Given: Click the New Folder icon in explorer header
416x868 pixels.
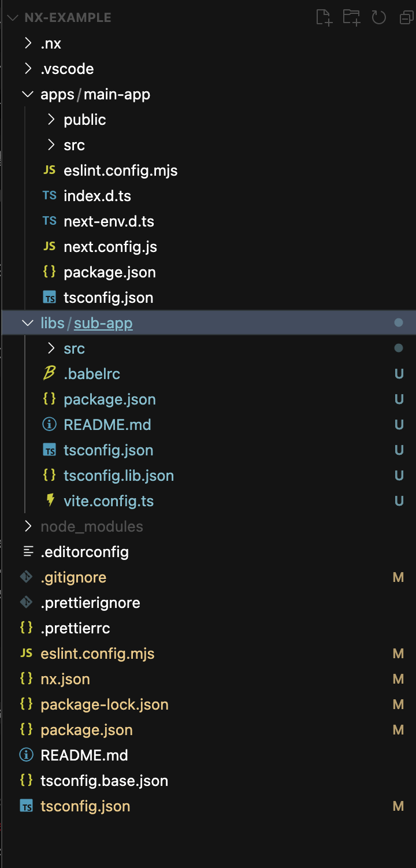Looking at the screenshot, I should 351,17.
